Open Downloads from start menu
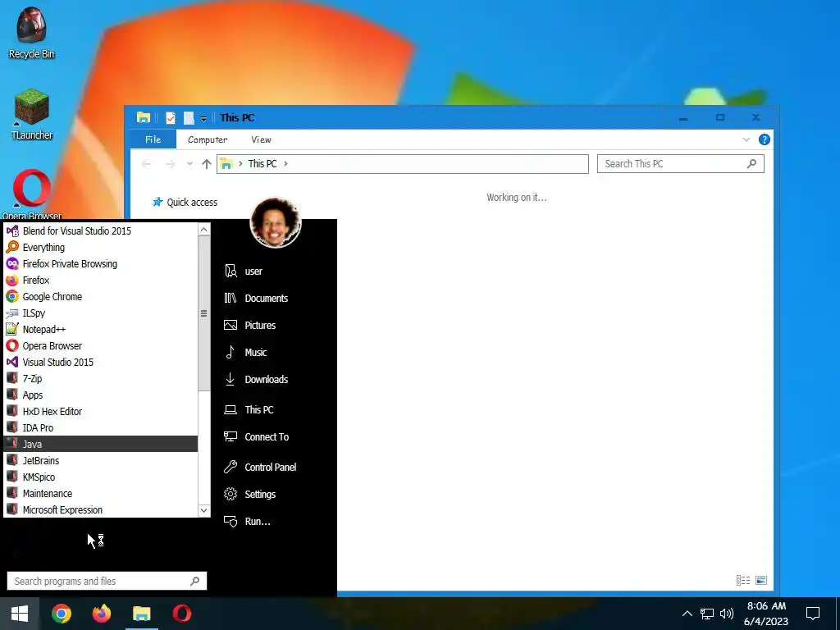The width and height of the screenshot is (840, 630). (x=276, y=379)
